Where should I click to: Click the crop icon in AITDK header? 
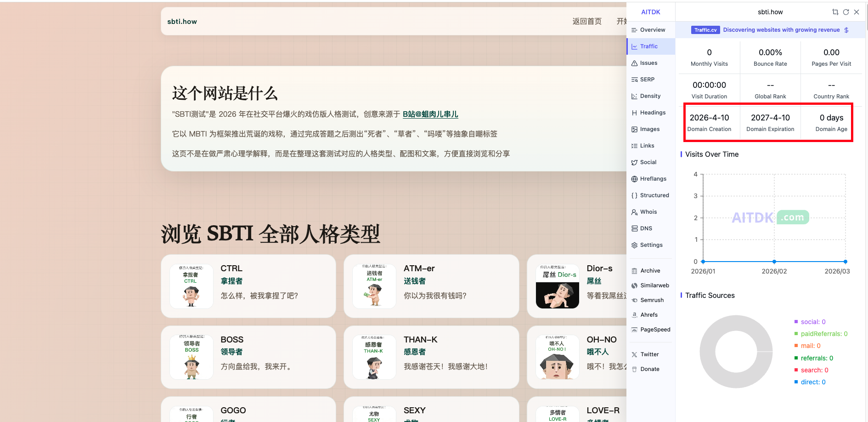click(835, 12)
